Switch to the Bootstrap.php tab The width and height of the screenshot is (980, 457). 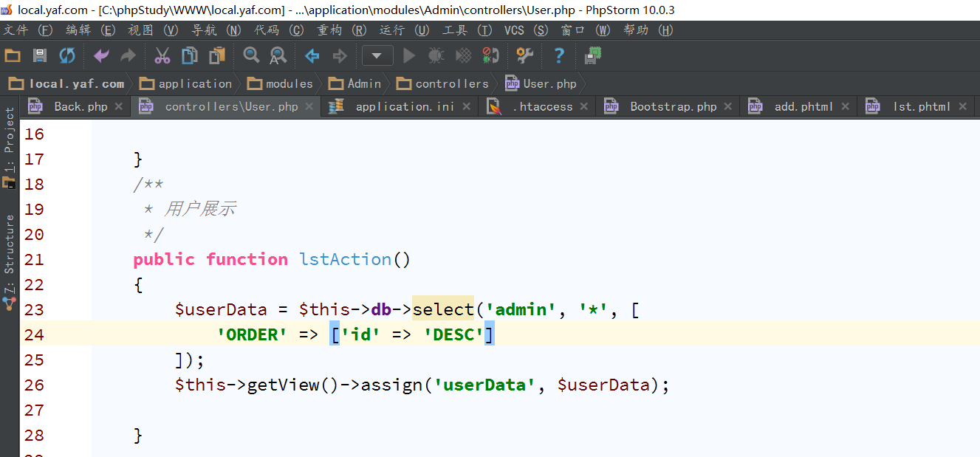click(x=673, y=106)
